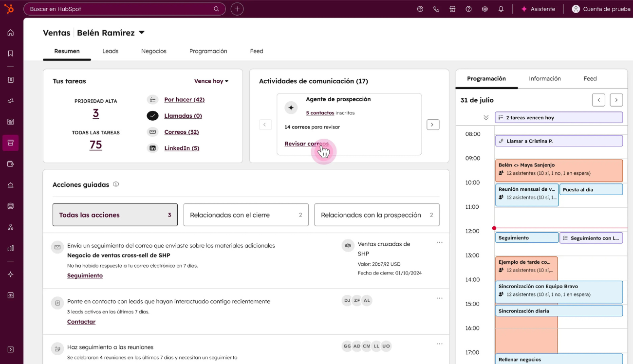The image size is (633, 364).
Task: Open notifications with the bell icon
Action: pos(501,9)
